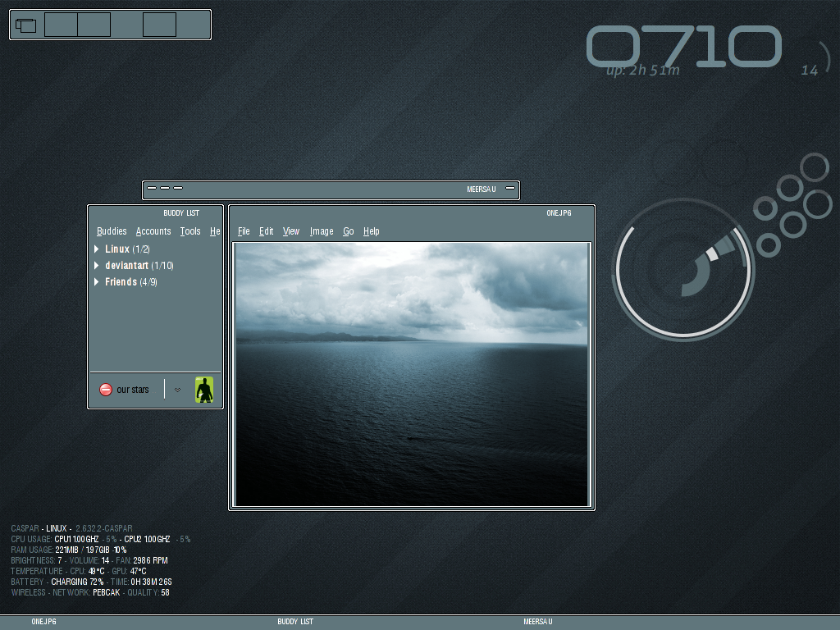
Task: Click the leftmost dash icon on MEERSAU titlebar
Action: (x=153, y=189)
